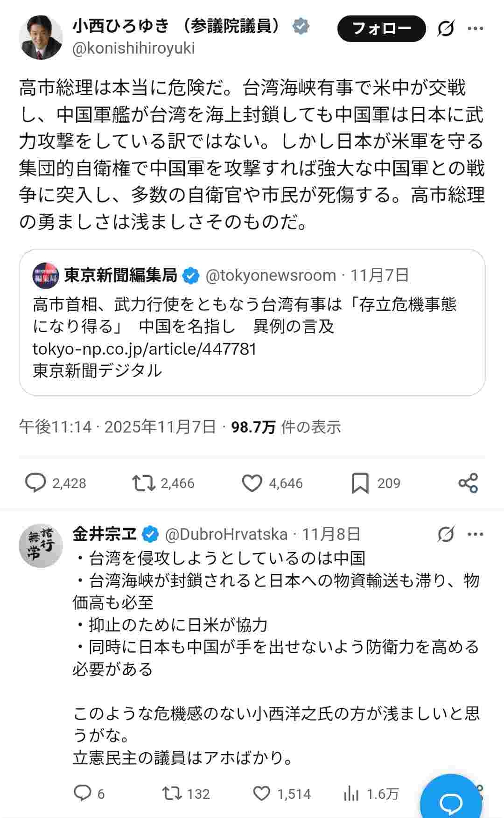The image size is (504, 818).
Task: Open Konishi Hiroyuki's profile picture
Action: pyautogui.click(x=41, y=37)
